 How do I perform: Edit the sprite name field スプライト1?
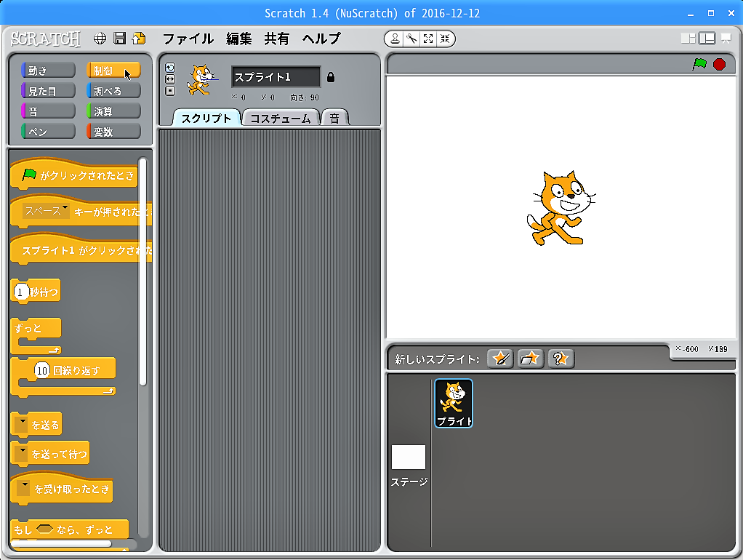point(276,77)
